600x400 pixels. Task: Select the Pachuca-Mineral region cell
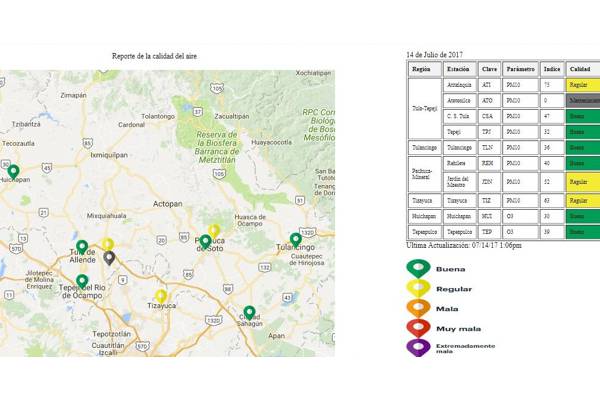click(x=425, y=174)
